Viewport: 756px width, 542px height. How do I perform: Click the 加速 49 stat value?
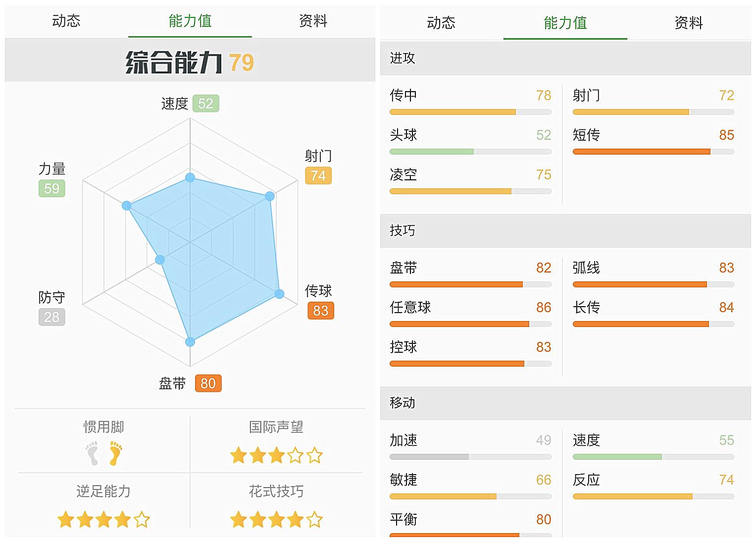pyautogui.click(x=543, y=440)
